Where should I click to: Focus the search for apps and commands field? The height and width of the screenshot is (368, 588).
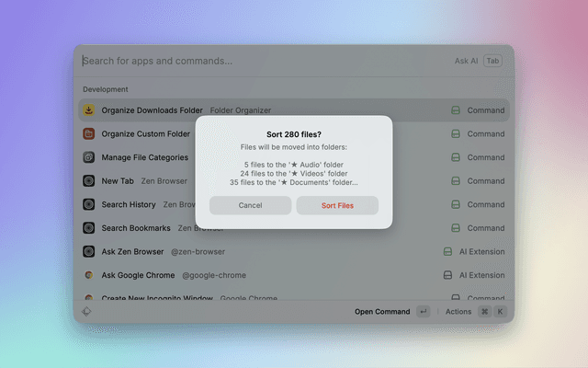coord(257,61)
